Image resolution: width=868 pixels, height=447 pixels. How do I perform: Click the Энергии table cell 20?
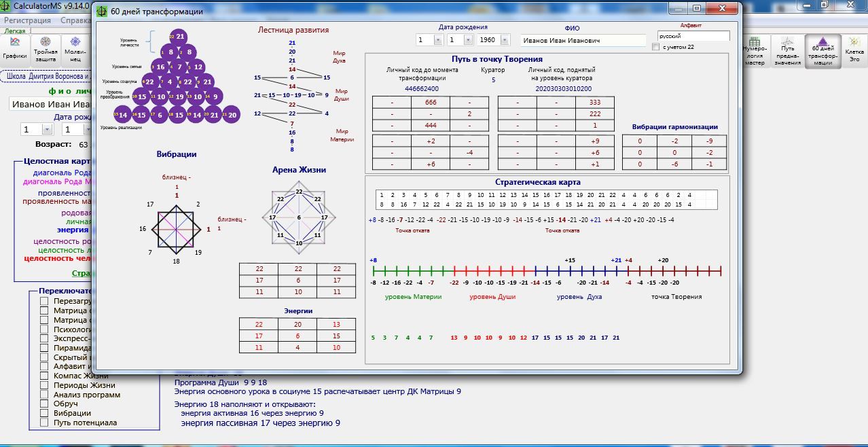coord(297,324)
